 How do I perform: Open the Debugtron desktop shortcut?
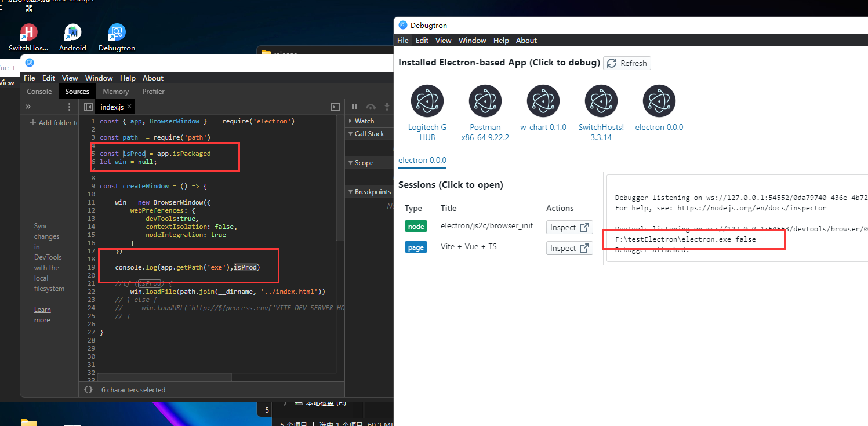117,38
